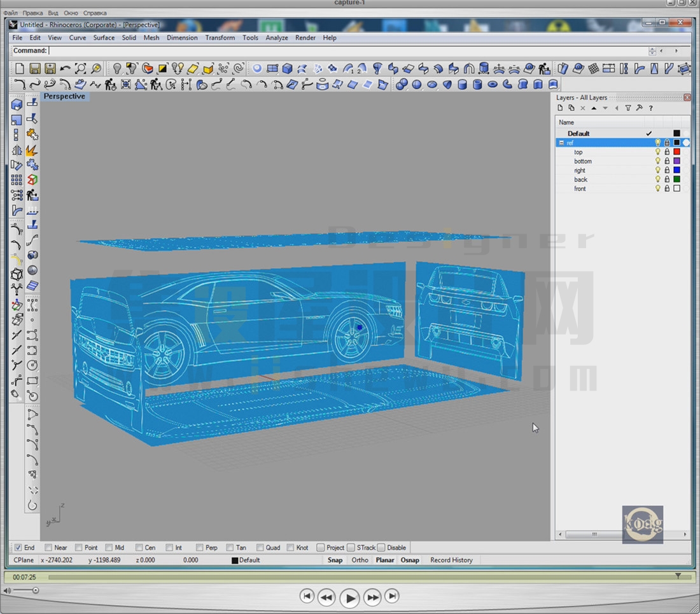Click the Ellipsoid solid icon

(x=431, y=85)
